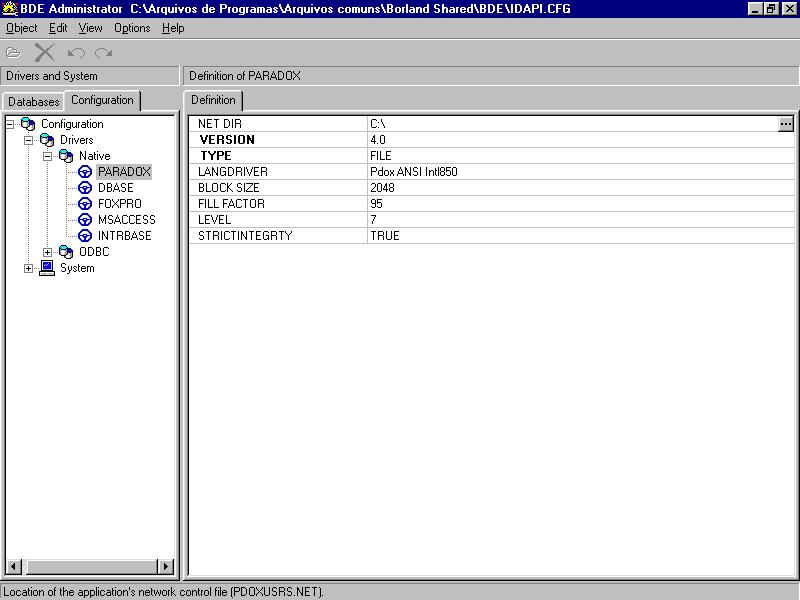Click the NET DIR browse ellipsis button
The height and width of the screenshot is (600, 800).
785,124
